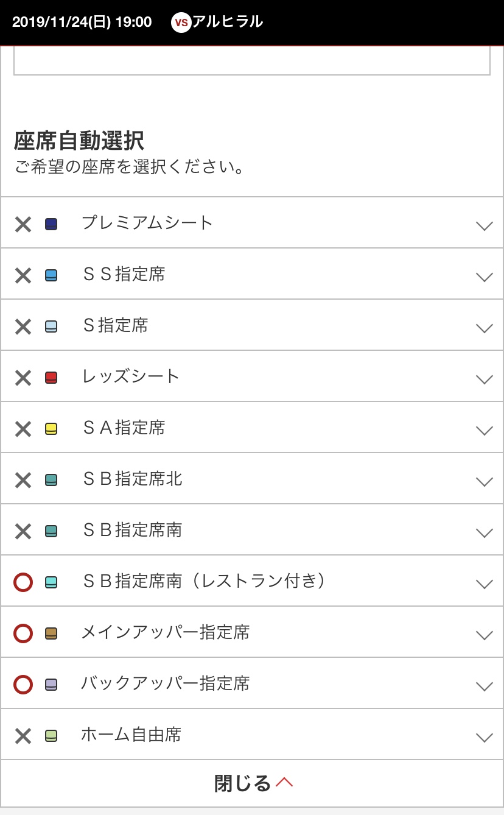The height and width of the screenshot is (815, 504).
Task: Click the navy Premium Seat color icon
Action: click(51, 224)
